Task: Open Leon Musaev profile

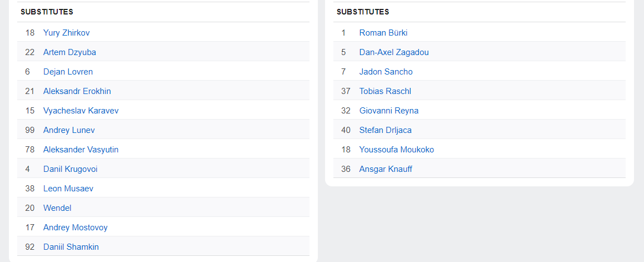Action: tap(68, 189)
